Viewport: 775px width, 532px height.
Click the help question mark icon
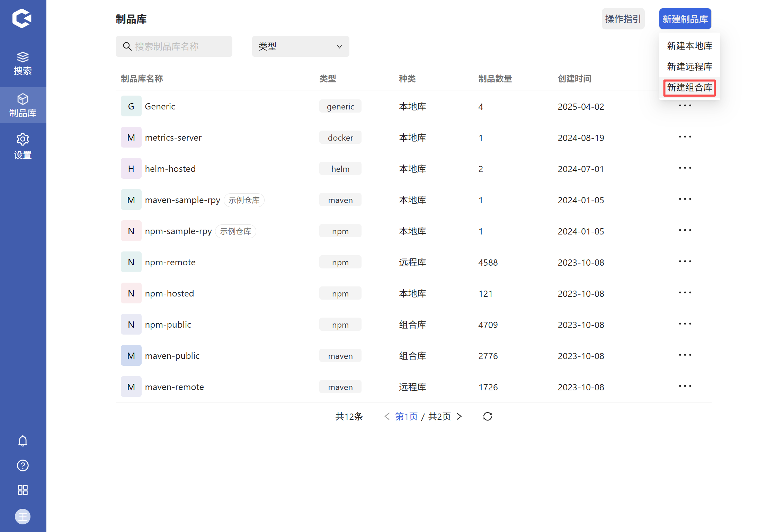[x=23, y=465]
